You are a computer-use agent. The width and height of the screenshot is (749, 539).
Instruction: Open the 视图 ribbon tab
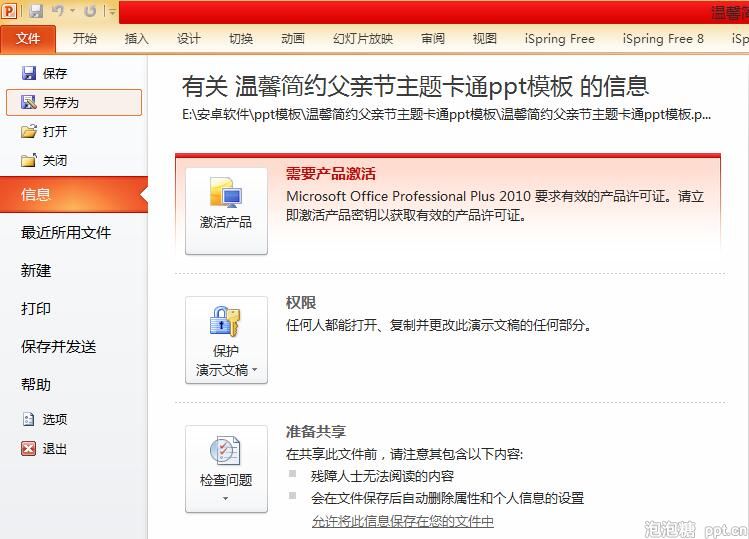(x=484, y=39)
